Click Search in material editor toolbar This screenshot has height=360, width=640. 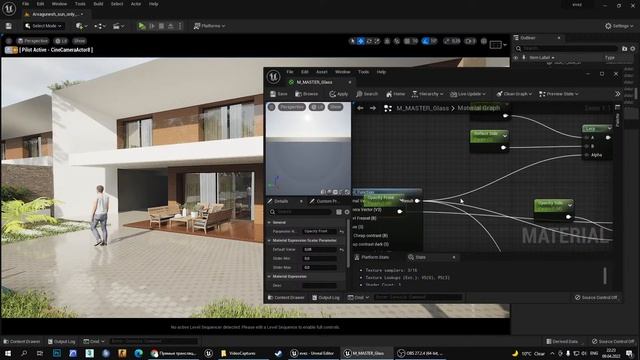click(367, 94)
